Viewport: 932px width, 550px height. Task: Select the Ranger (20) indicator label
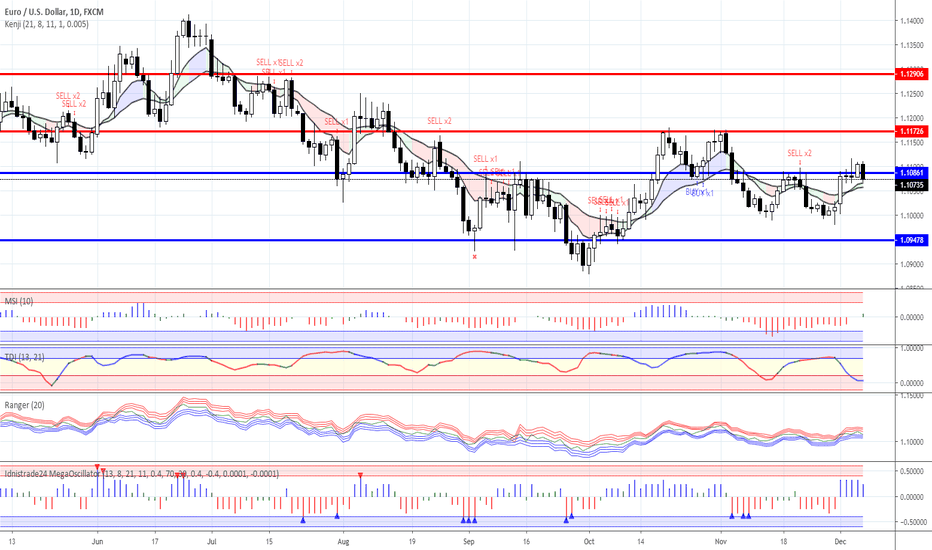(25, 405)
